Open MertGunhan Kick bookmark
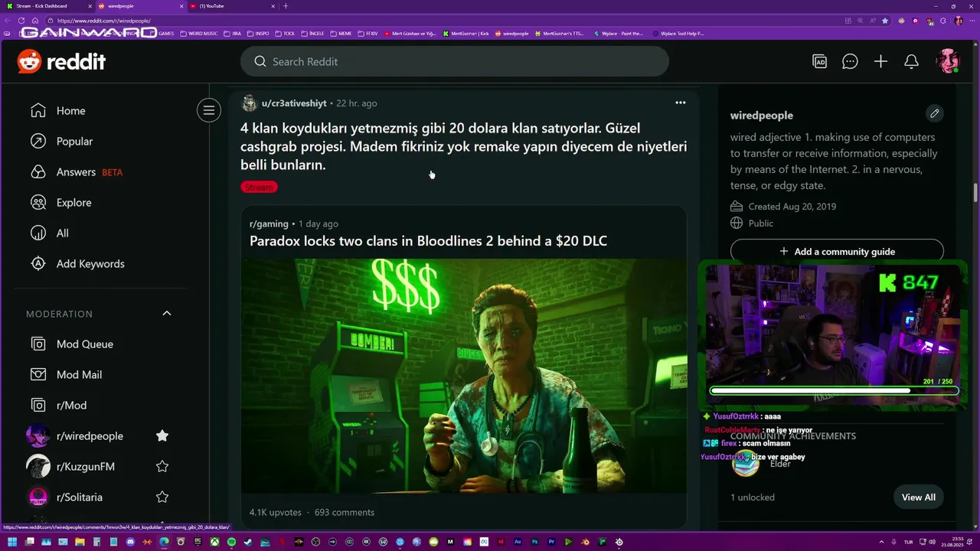Screen dimensions: 980x551 (x=465, y=34)
